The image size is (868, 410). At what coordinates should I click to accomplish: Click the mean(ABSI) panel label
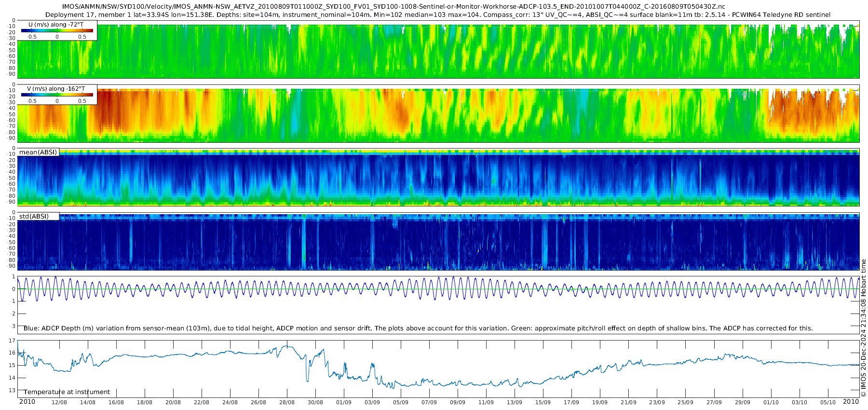coord(38,152)
